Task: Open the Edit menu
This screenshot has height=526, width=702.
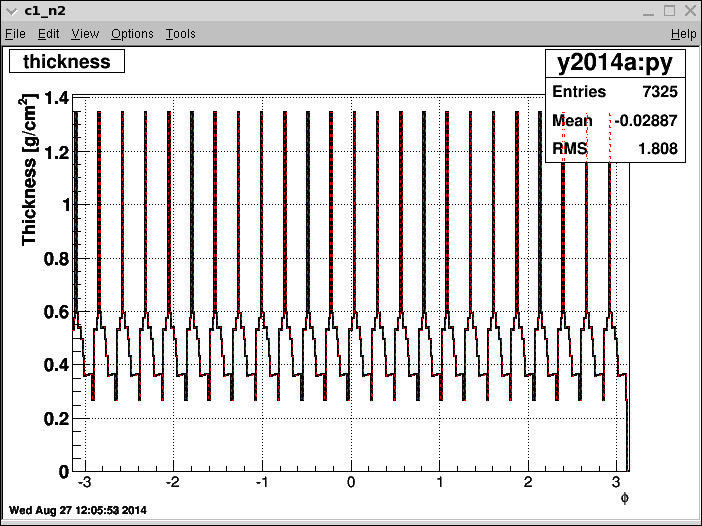Action: tap(48, 34)
